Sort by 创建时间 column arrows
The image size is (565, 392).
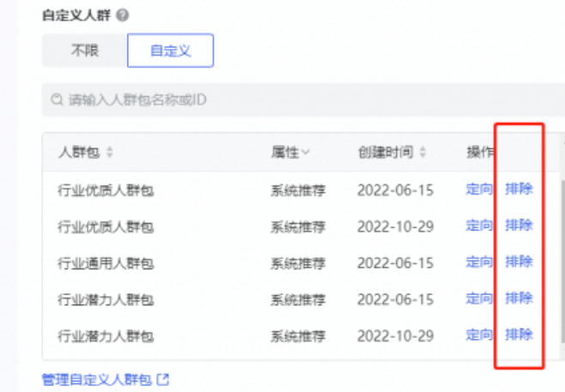click(423, 152)
